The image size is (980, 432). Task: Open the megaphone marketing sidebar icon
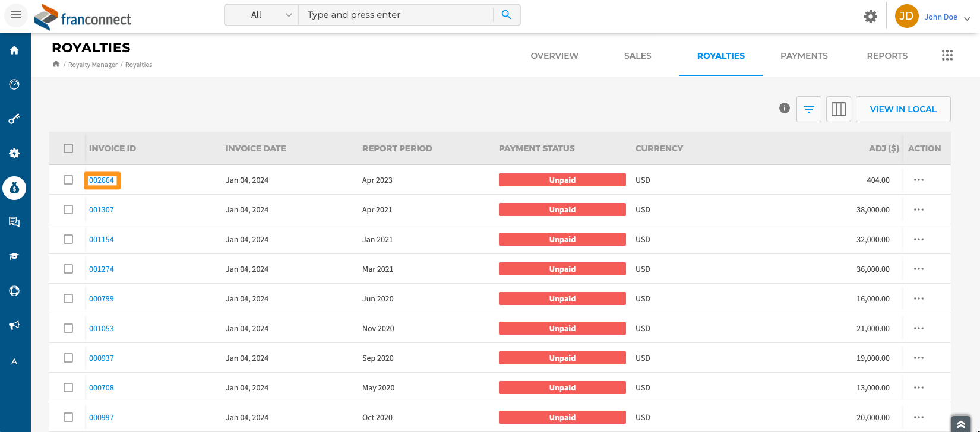14,325
